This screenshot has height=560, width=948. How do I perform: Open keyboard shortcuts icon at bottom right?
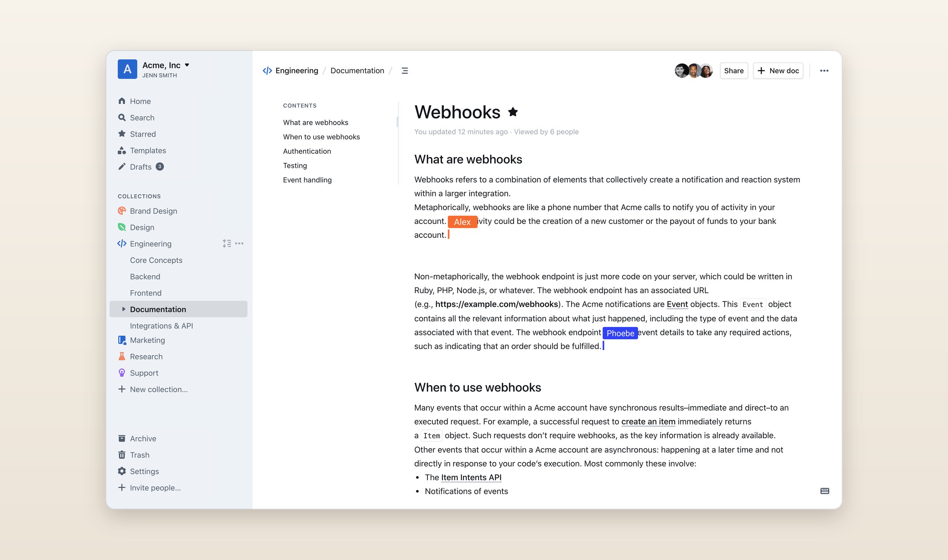pos(825,491)
